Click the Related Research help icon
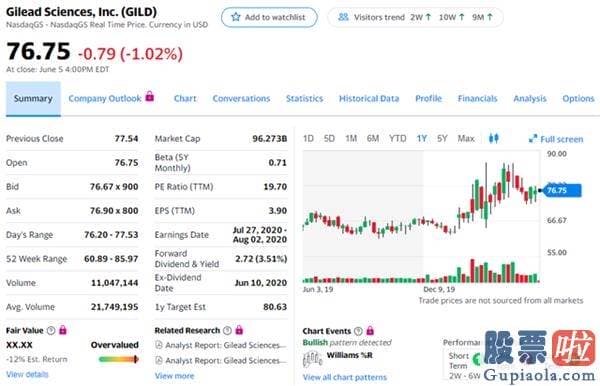Image resolution: width=600 pixels, height=386 pixels. point(227,330)
